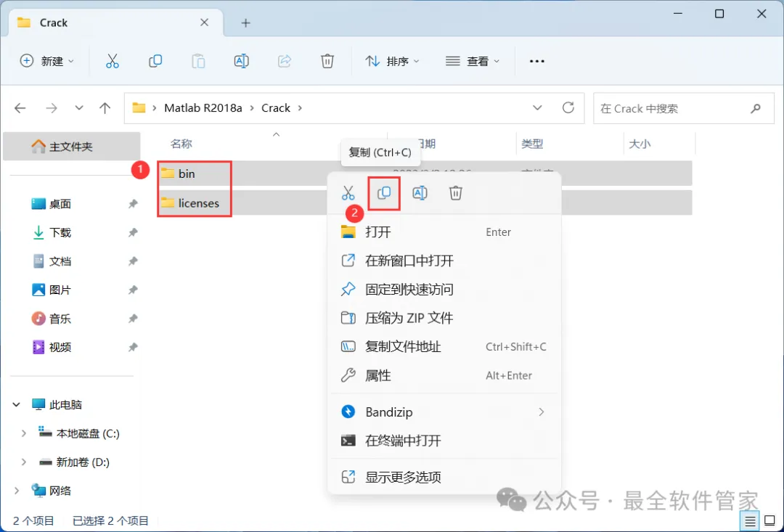Screen dimensions: 784x532
Task: Open 下载 in the sidebar
Action: pos(60,232)
